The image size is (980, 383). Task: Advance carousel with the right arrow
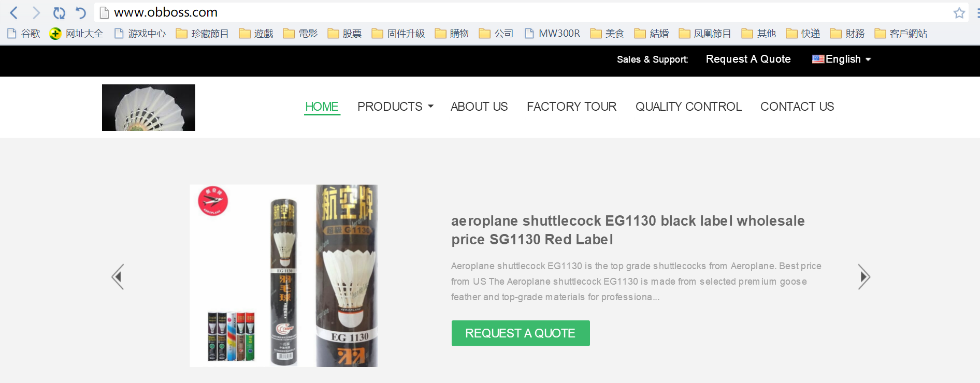click(x=863, y=276)
